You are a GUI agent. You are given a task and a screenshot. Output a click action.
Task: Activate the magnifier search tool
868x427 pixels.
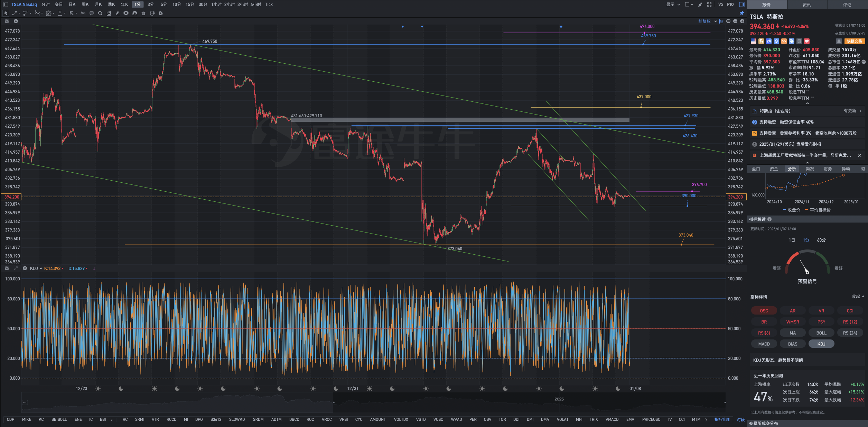(100, 13)
